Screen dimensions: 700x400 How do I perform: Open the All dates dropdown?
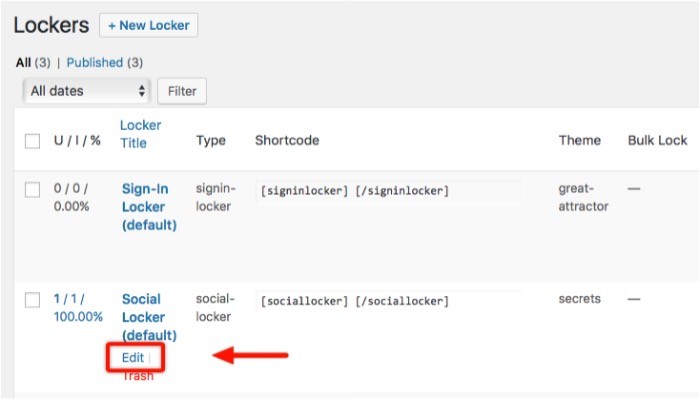tap(87, 91)
